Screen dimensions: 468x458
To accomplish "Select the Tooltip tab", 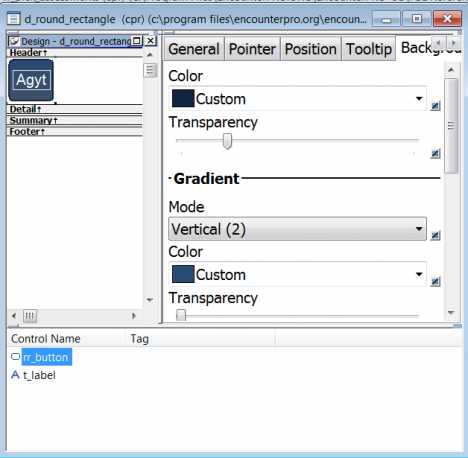I will coord(369,49).
